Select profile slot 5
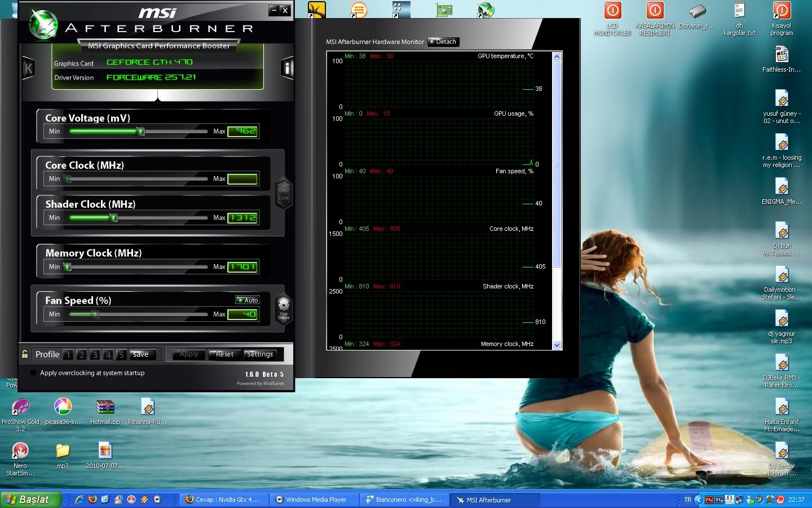Screen dimensions: 812x508 pos(121,355)
